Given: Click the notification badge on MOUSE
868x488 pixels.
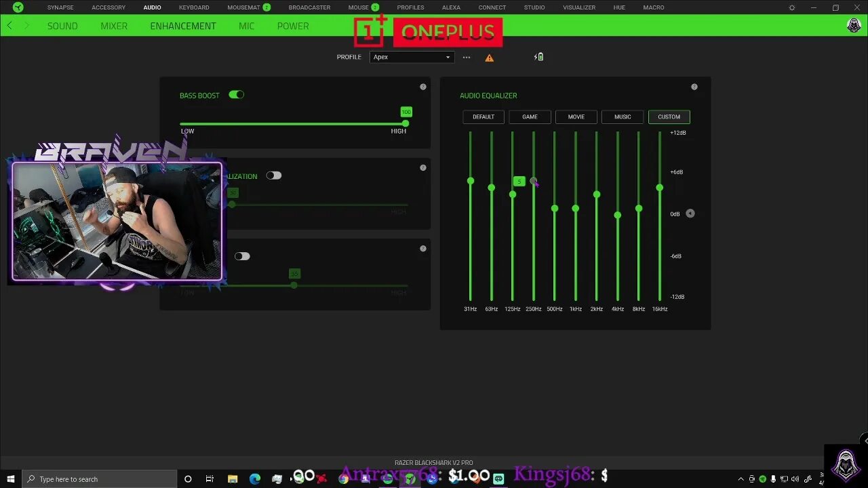Looking at the screenshot, I should tap(375, 7).
